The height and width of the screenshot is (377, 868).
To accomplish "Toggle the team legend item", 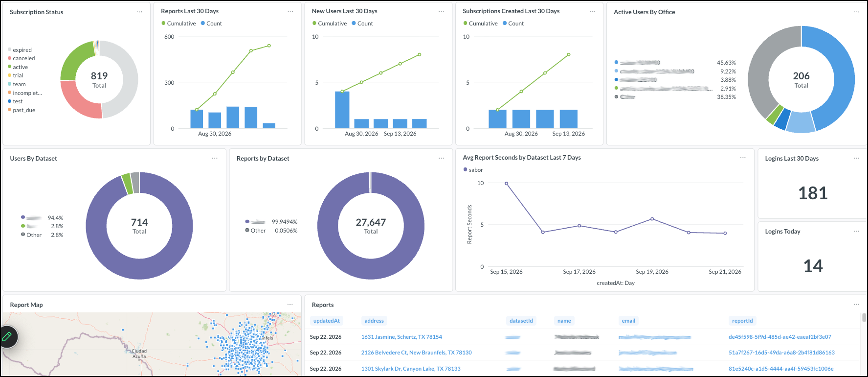I will pos(17,84).
